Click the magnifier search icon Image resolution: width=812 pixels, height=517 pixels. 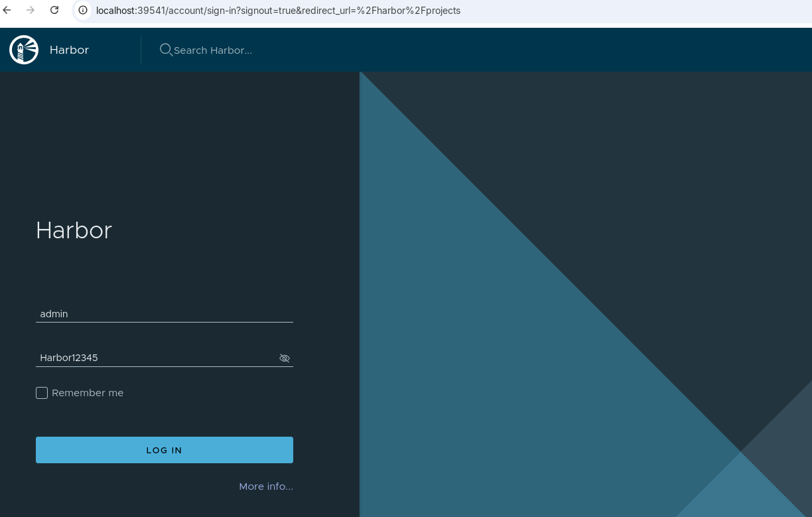click(166, 50)
